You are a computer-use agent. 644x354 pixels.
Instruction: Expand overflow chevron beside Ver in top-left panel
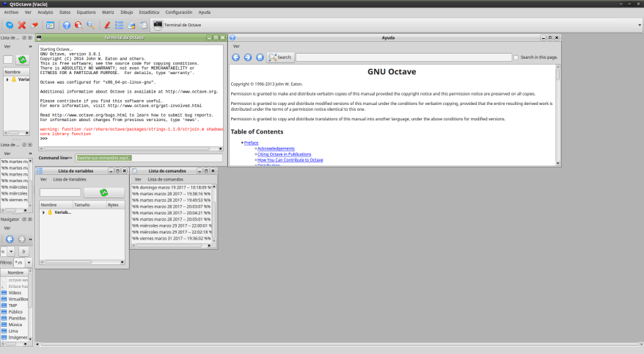(30, 46)
